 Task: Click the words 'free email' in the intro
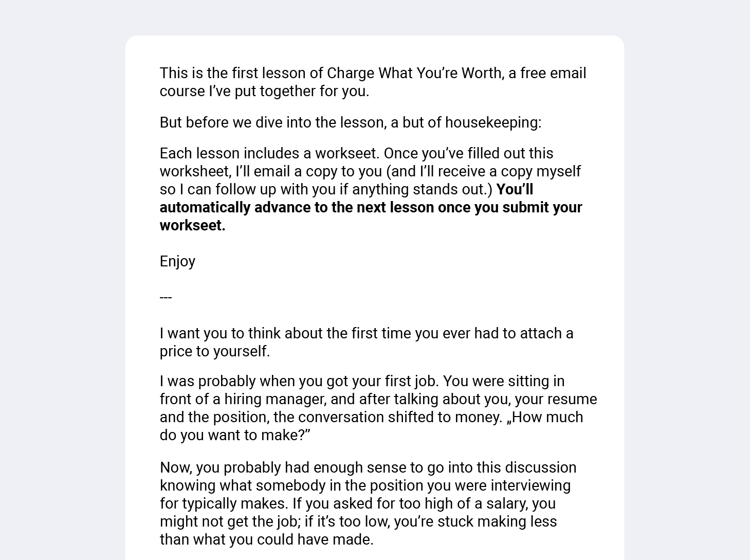point(553,73)
